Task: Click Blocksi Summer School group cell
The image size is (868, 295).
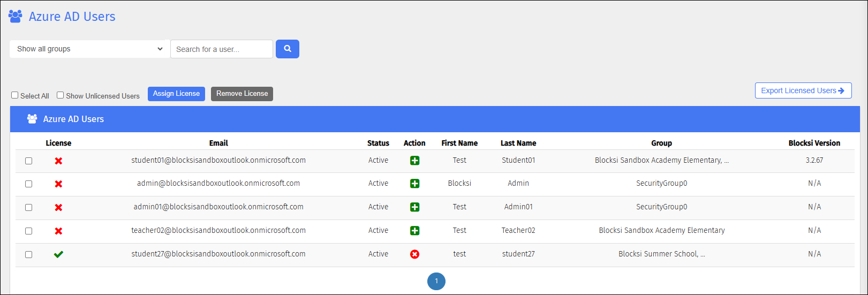Action: (661, 254)
